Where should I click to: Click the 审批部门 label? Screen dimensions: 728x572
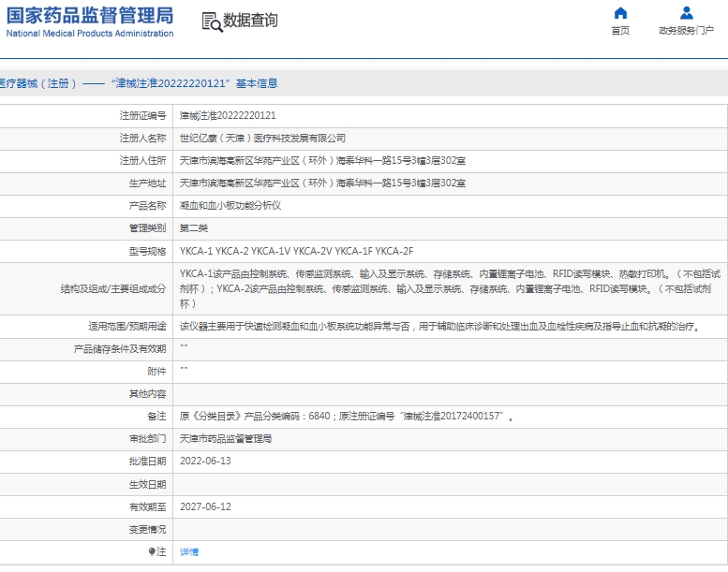click(x=147, y=439)
